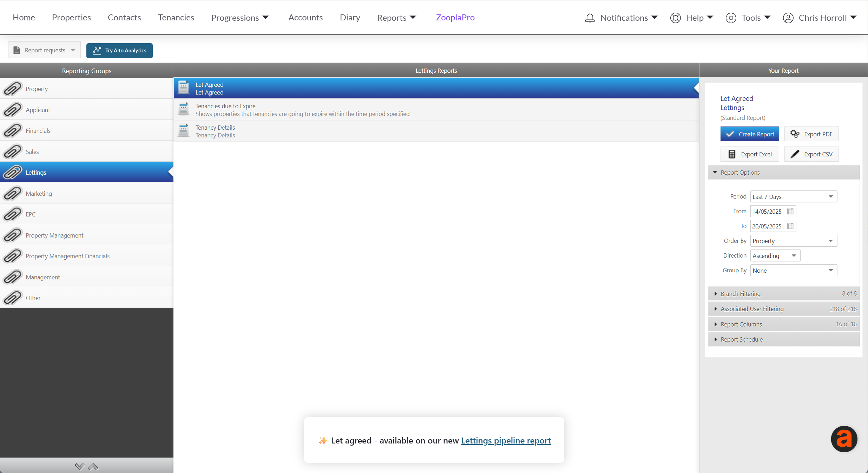
Task: Open ZooplaPro link
Action: pyautogui.click(x=455, y=17)
